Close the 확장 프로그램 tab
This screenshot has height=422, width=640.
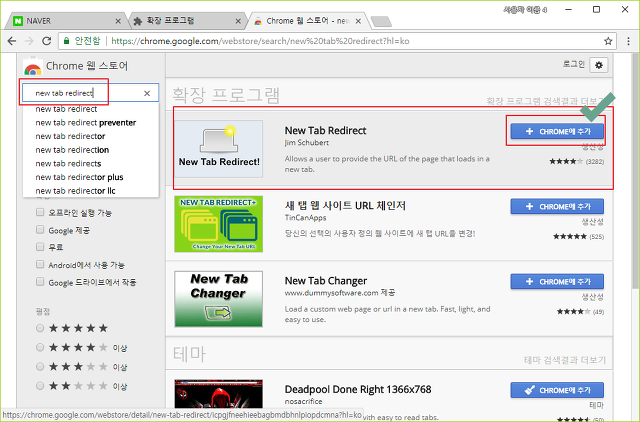click(x=238, y=21)
